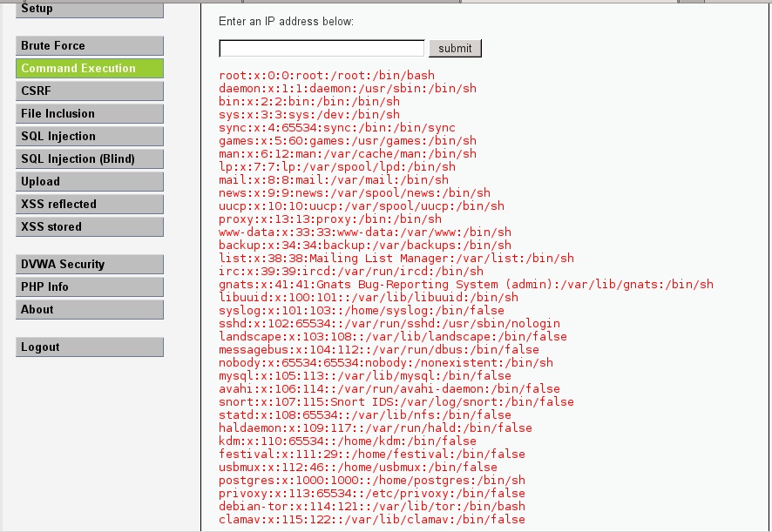Click the www-data:x:33:33 output line
Screen dimensions: 772x532
click(365, 232)
